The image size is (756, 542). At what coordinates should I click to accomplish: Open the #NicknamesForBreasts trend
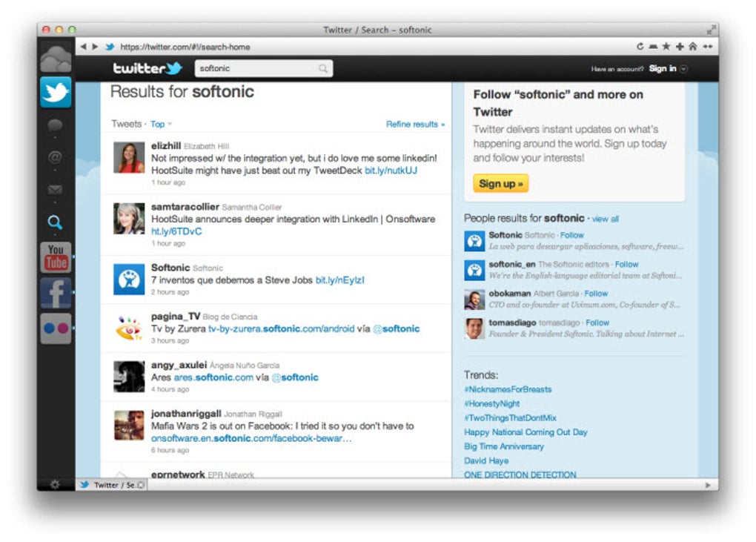pyautogui.click(x=508, y=389)
